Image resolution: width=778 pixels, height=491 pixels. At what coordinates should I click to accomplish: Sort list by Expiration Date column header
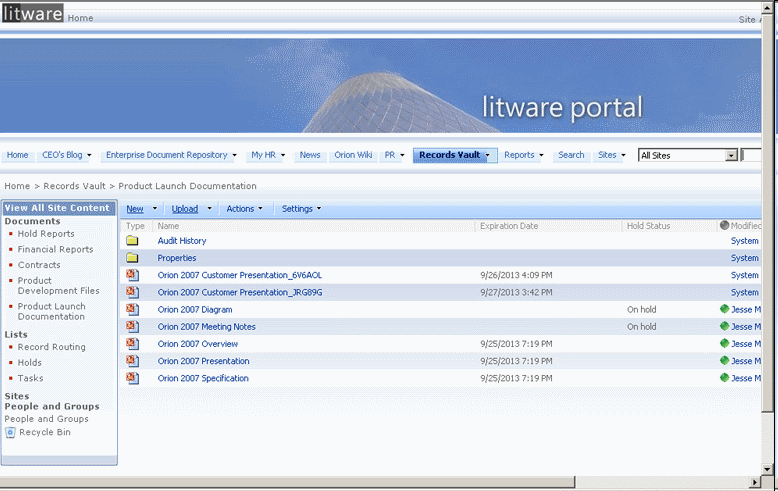pos(509,226)
